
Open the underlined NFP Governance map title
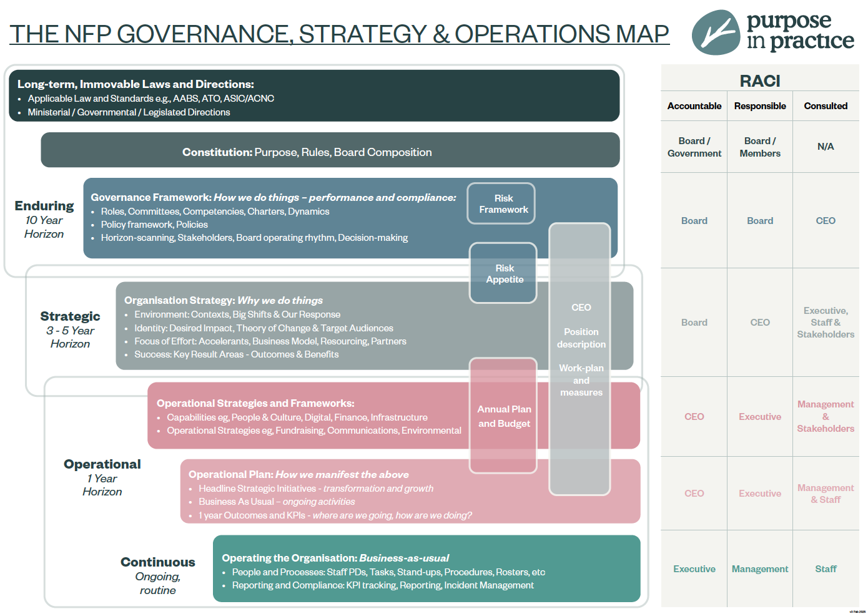point(339,34)
